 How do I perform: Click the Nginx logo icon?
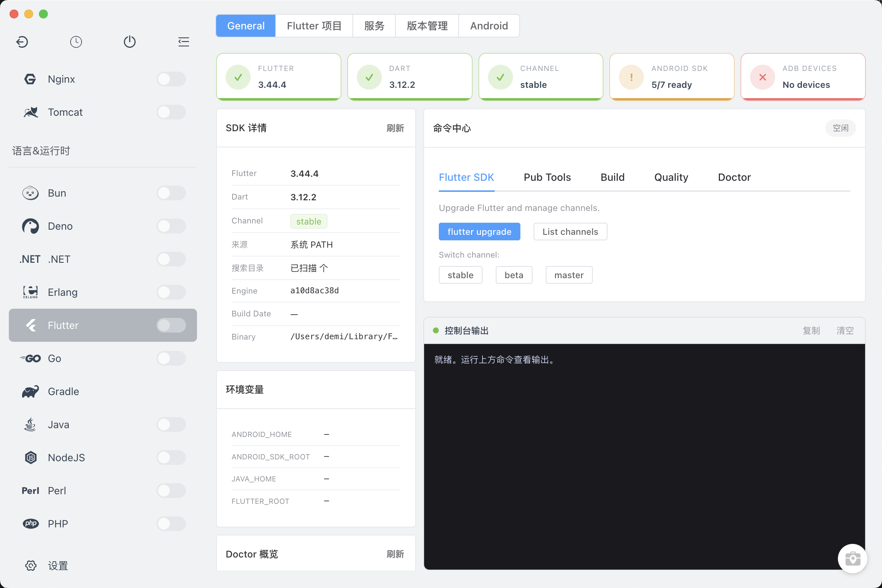31,79
